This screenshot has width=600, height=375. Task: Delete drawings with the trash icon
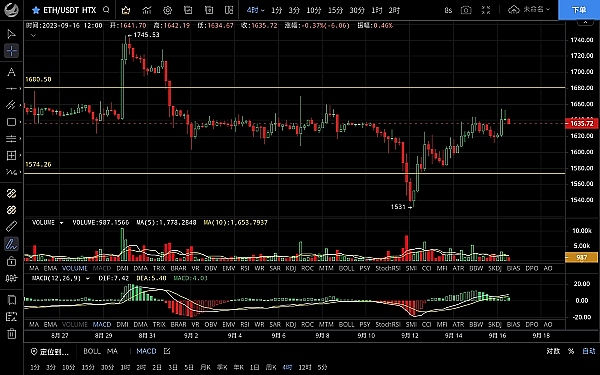[x=11, y=334]
